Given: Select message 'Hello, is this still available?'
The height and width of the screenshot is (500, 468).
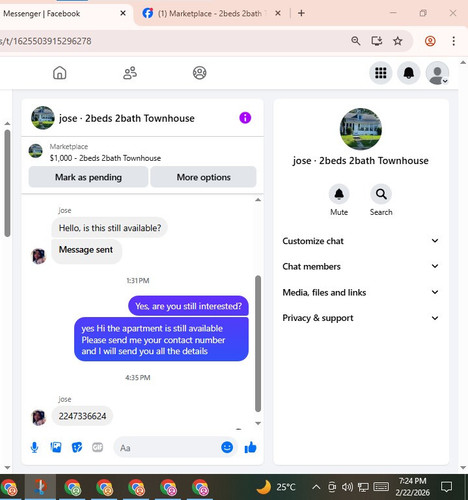Looking at the screenshot, I should coord(110,228).
